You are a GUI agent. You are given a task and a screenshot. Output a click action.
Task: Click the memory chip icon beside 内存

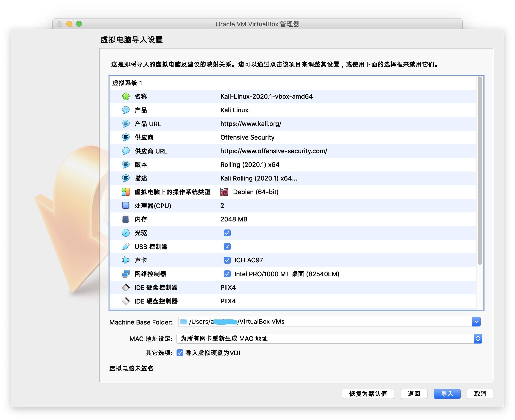126,219
